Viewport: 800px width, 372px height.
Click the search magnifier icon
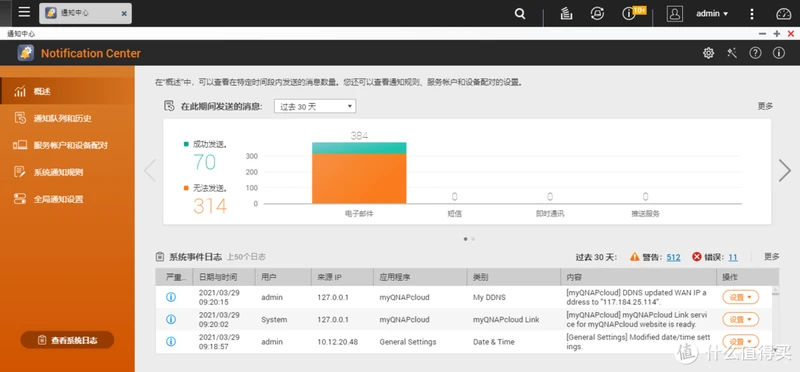click(520, 14)
